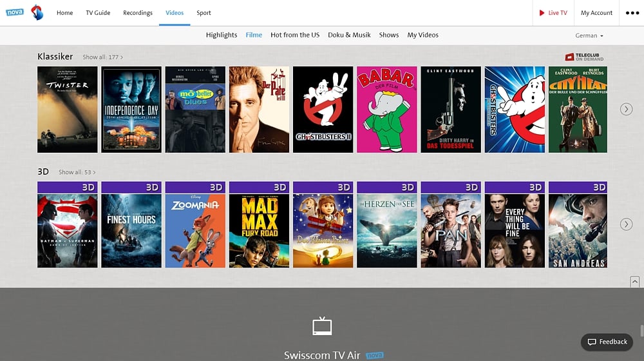Open Der Pate Teil III poster
The width and height of the screenshot is (644, 361).
(x=259, y=110)
